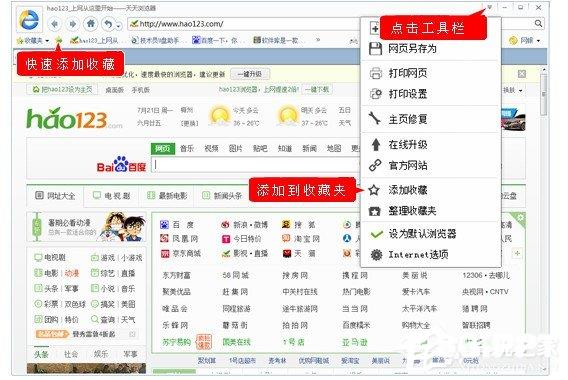Click the print settings icon
This screenshot has width=568, height=380.
click(376, 94)
